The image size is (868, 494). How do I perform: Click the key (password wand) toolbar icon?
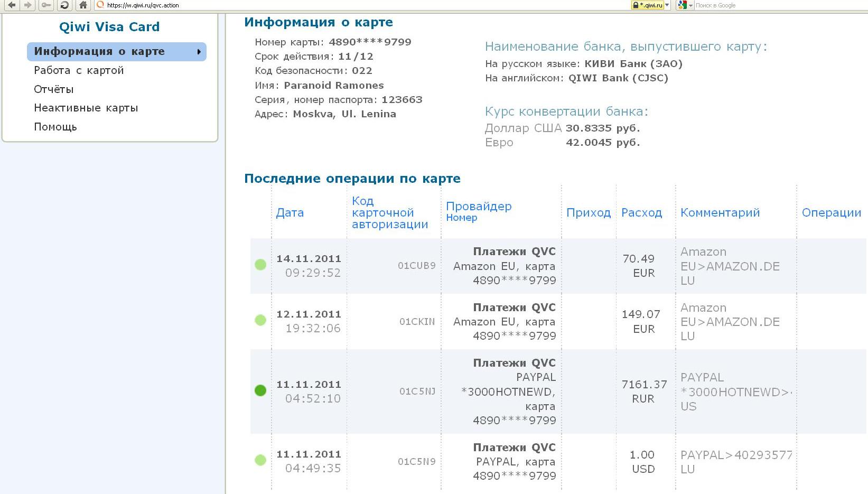click(x=46, y=5)
